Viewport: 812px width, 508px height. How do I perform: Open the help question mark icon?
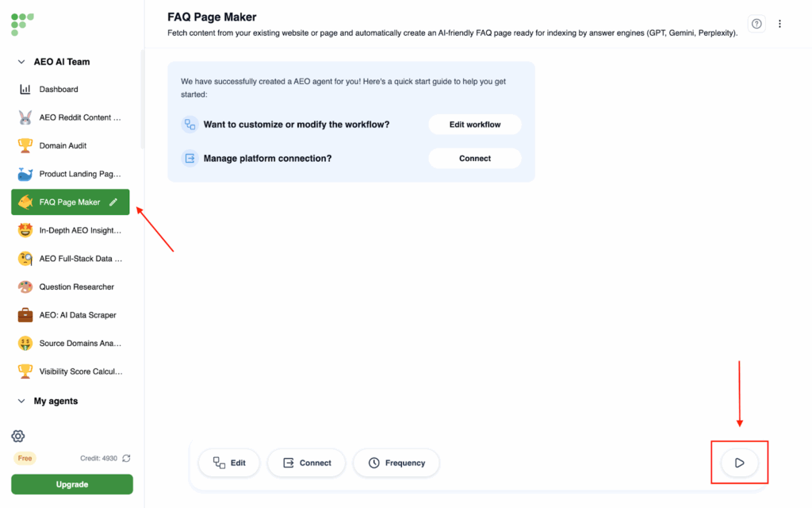[x=756, y=24]
